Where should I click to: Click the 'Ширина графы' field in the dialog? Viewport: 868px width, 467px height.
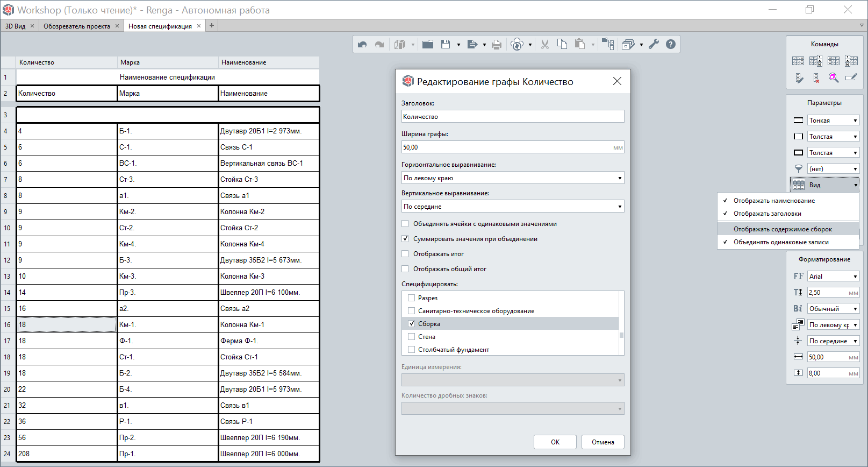513,147
